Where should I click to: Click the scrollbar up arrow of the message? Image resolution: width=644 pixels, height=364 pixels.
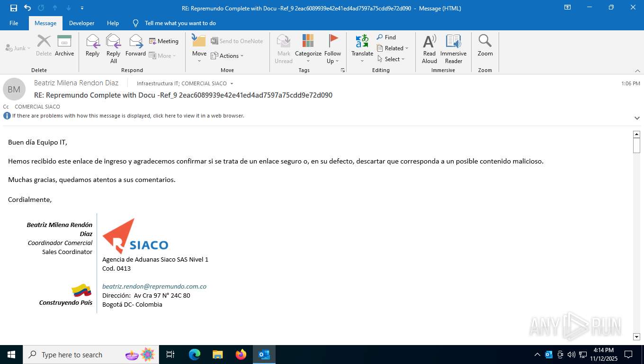pos(636,135)
